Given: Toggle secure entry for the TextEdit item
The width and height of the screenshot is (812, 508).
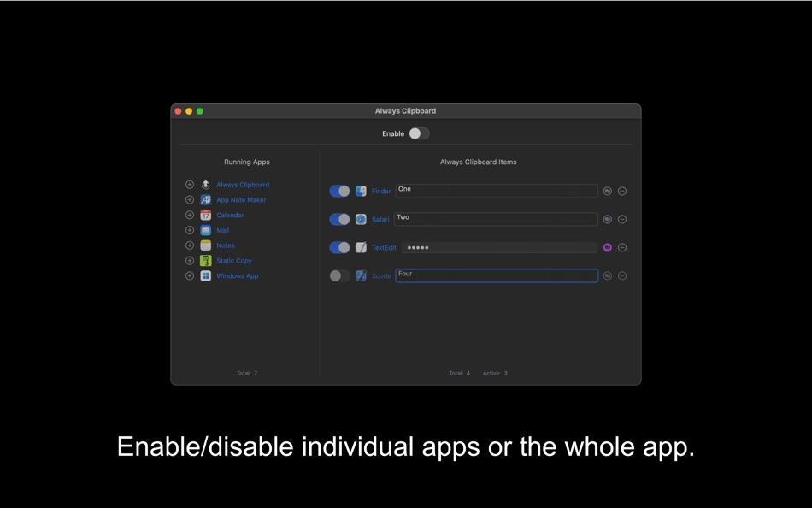Looking at the screenshot, I should pyautogui.click(x=607, y=247).
